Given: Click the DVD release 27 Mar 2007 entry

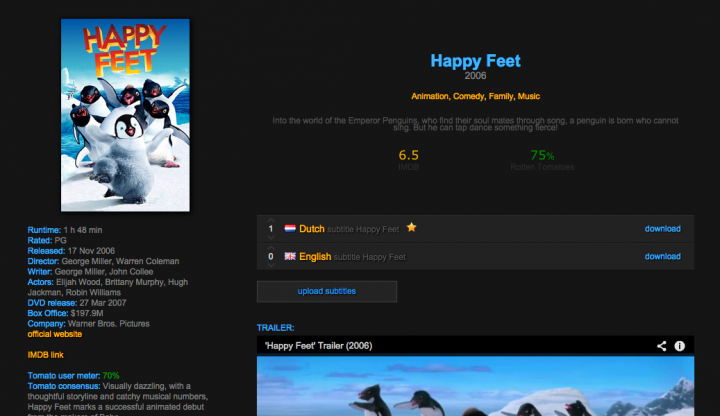Looking at the screenshot, I should coord(77,303).
